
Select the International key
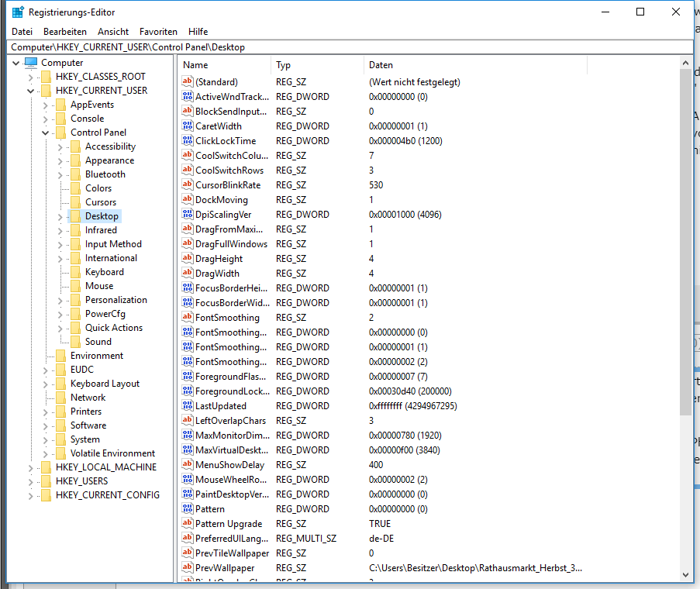point(111,258)
